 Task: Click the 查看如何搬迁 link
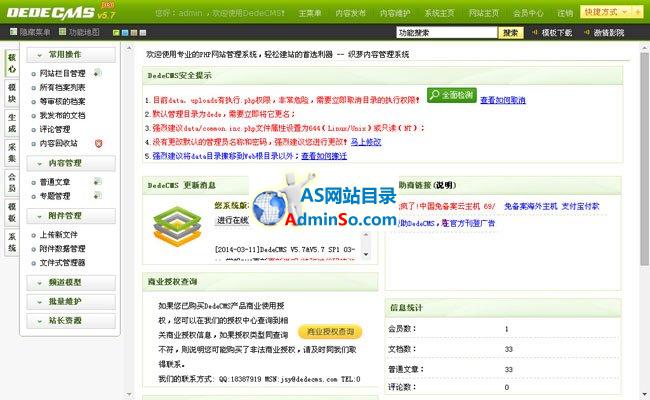coord(324,156)
